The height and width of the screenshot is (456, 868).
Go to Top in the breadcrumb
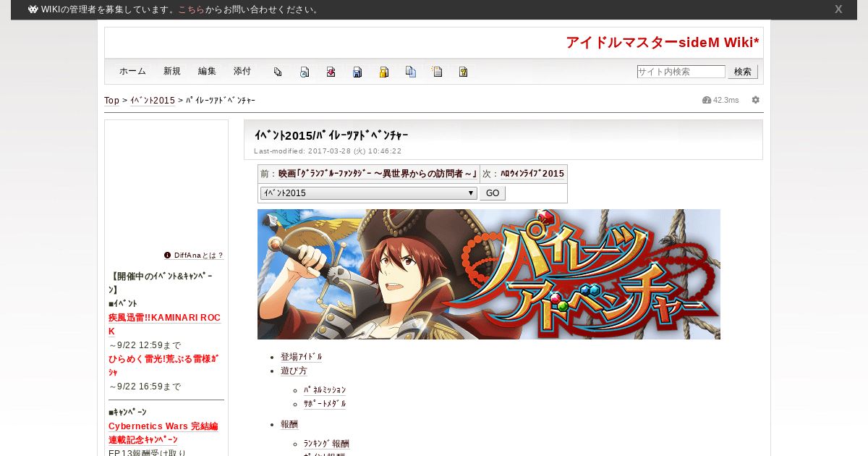[111, 101]
